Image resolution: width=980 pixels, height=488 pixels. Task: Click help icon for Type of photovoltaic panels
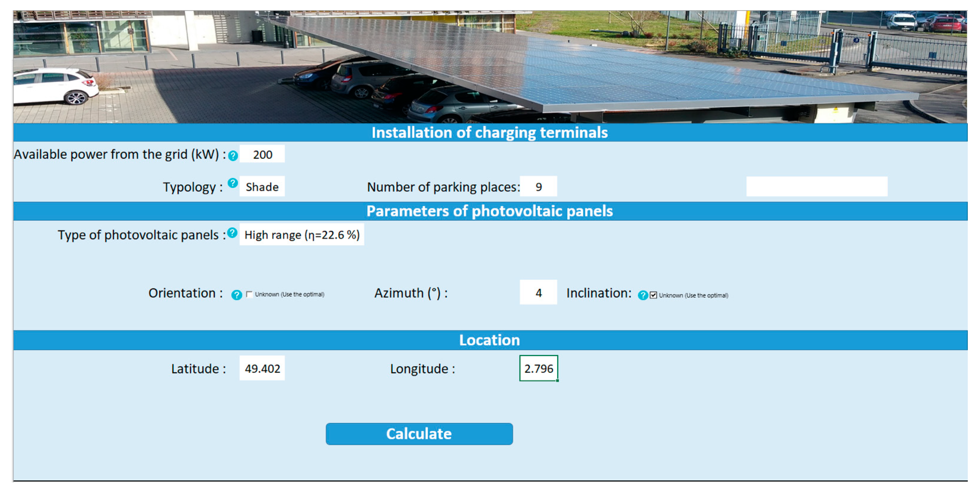click(x=232, y=233)
